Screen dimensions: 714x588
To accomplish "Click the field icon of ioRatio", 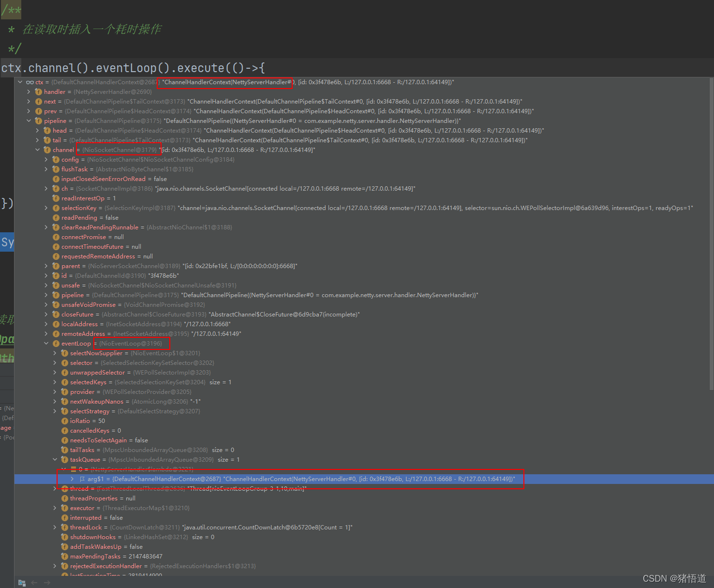I will point(65,421).
